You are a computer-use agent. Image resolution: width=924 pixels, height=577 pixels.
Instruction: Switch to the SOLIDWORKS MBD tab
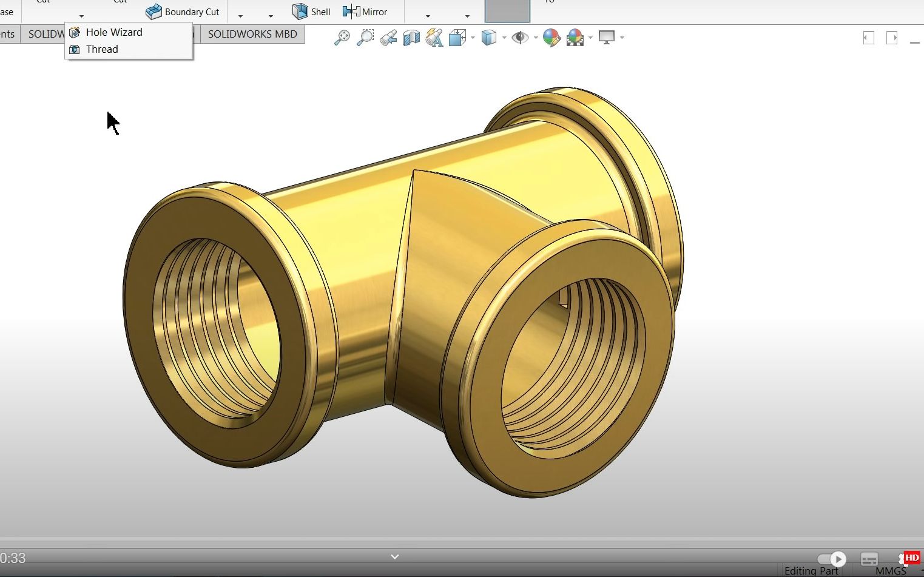pyautogui.click(x=252, y=34)
